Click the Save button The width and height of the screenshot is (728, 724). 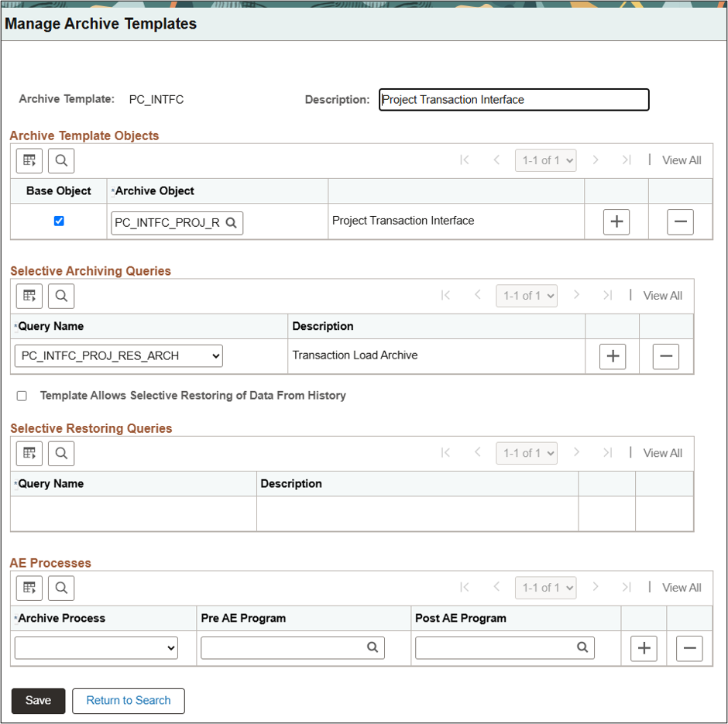[38, 700]
